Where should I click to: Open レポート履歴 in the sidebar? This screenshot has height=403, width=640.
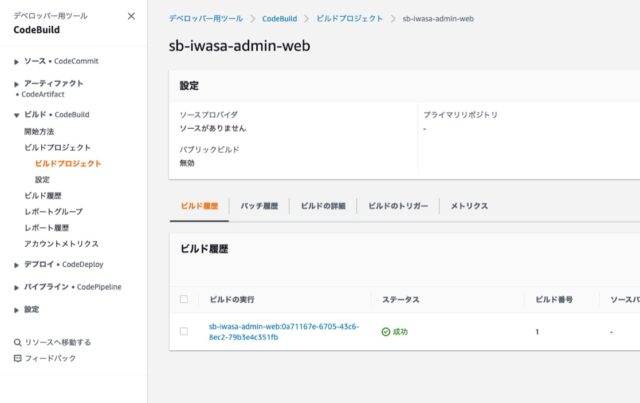[46, 227]
